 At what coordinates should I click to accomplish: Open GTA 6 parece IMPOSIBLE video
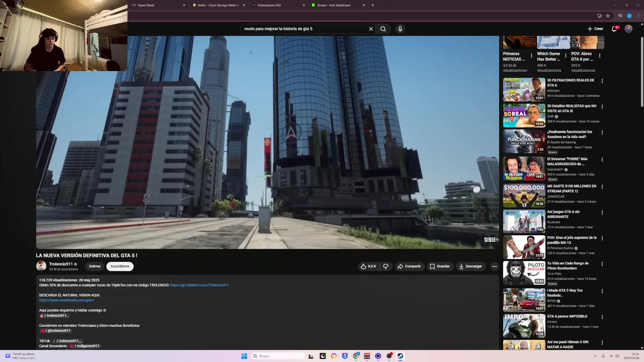point(524,326)
